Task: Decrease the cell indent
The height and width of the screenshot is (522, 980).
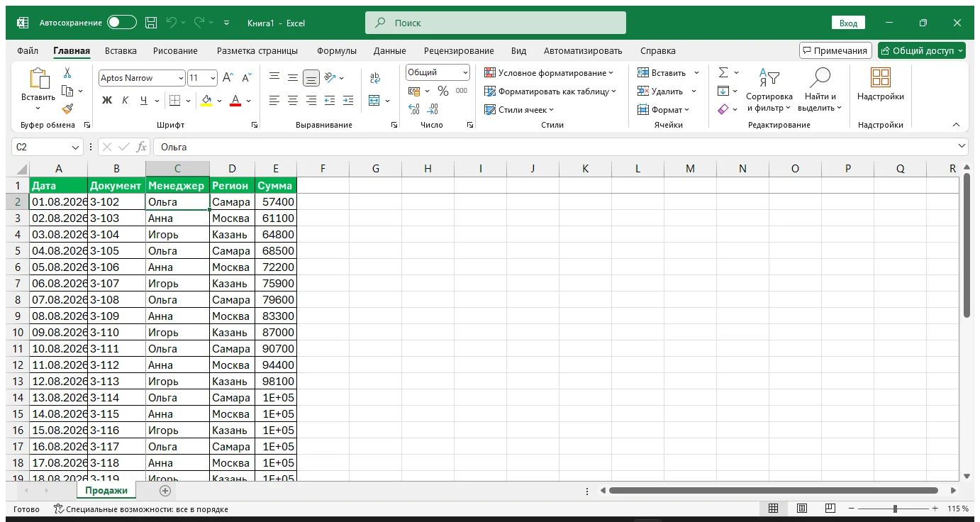Action: tap(329, 101)
